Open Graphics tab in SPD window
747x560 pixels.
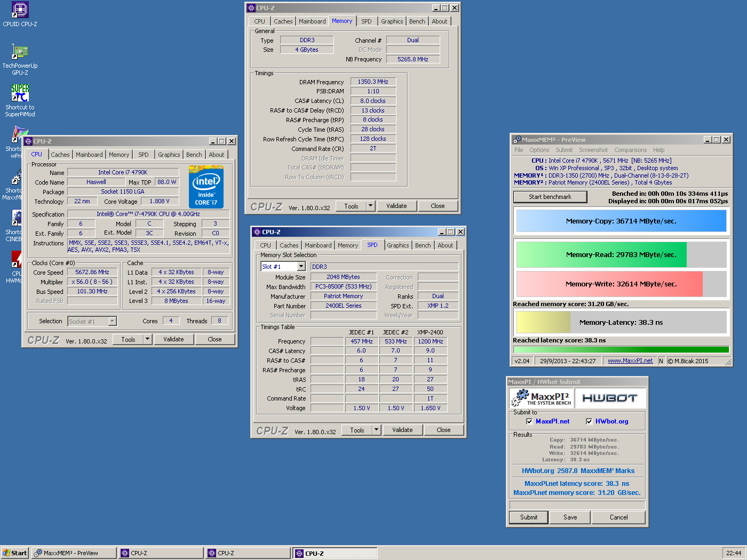tap(398, 245)
